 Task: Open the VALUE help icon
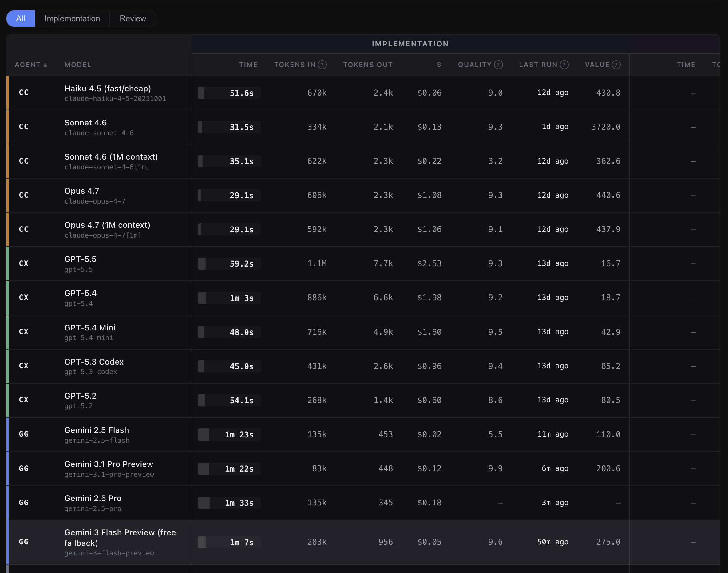coord(616,65)
